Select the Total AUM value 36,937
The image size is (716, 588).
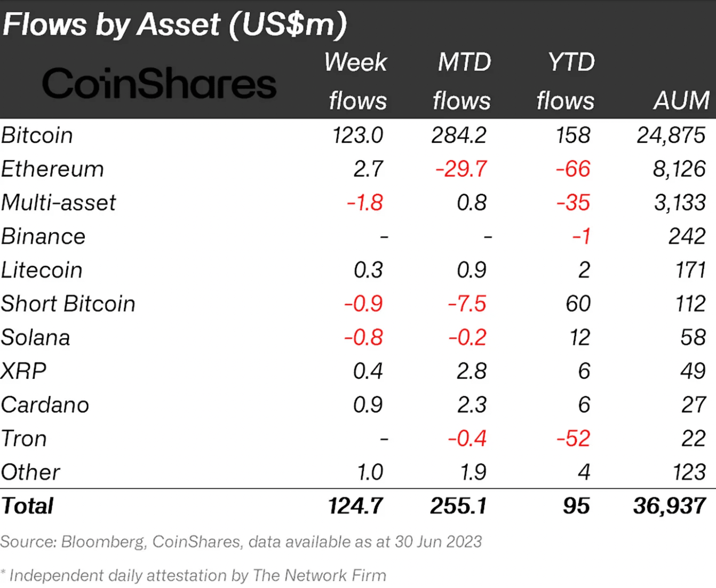click(x=670, y=506)
